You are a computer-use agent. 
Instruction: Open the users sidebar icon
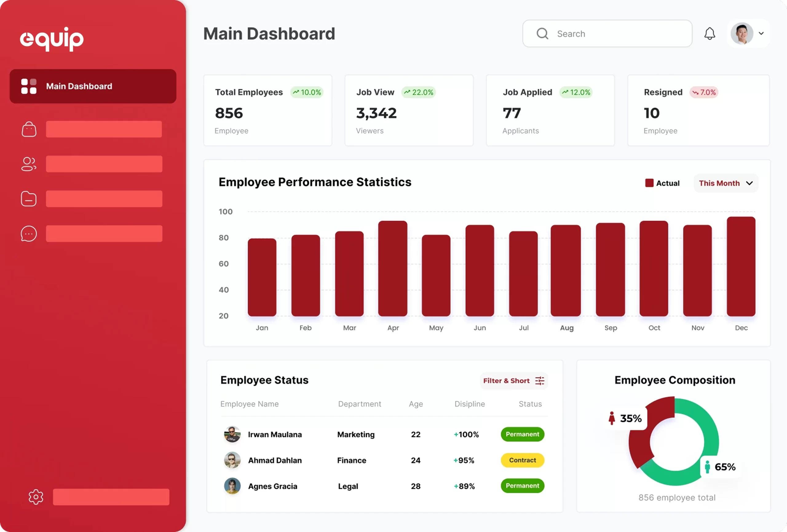coord(29,164)
